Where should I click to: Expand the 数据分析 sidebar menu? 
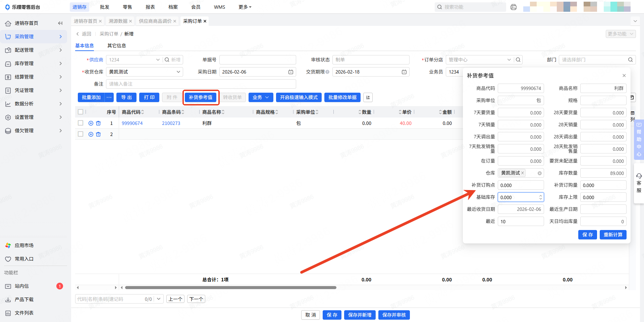[34, 104]
